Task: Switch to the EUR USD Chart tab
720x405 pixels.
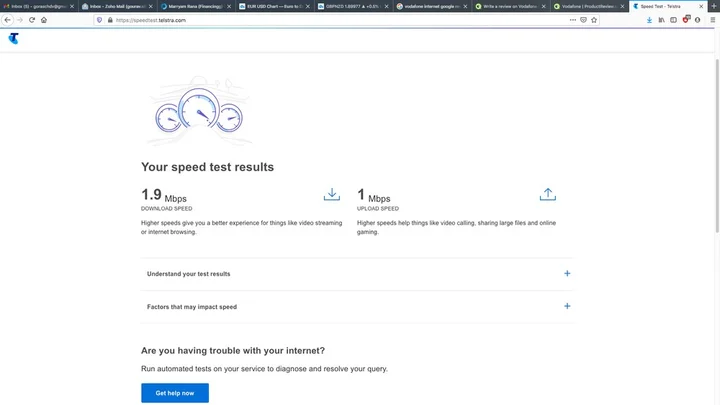Action: (x=275, y=6)
